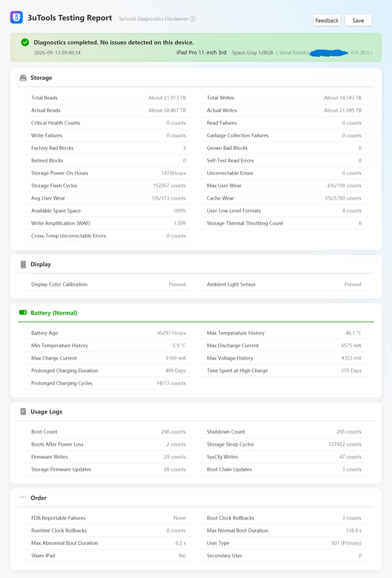Click the Prolonged Charging Duration label
Screen dimensions: 392x578
[x=64, y=371]
